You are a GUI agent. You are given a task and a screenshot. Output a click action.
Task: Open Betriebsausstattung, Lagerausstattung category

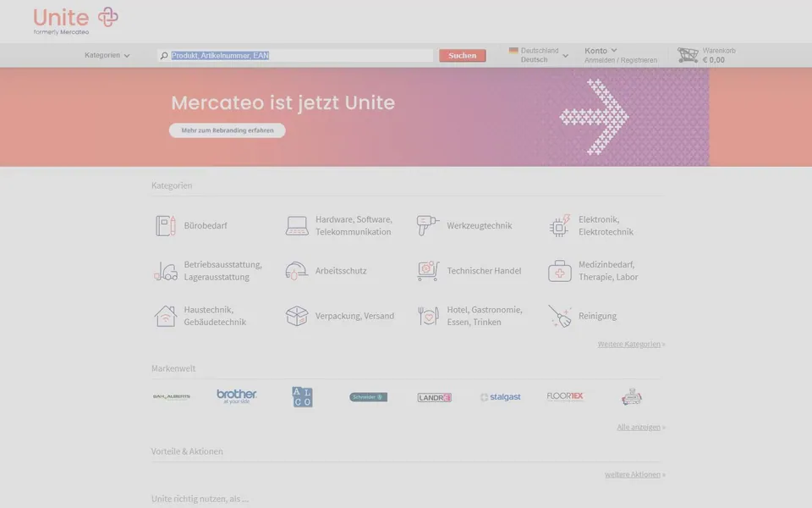(222, 271)
